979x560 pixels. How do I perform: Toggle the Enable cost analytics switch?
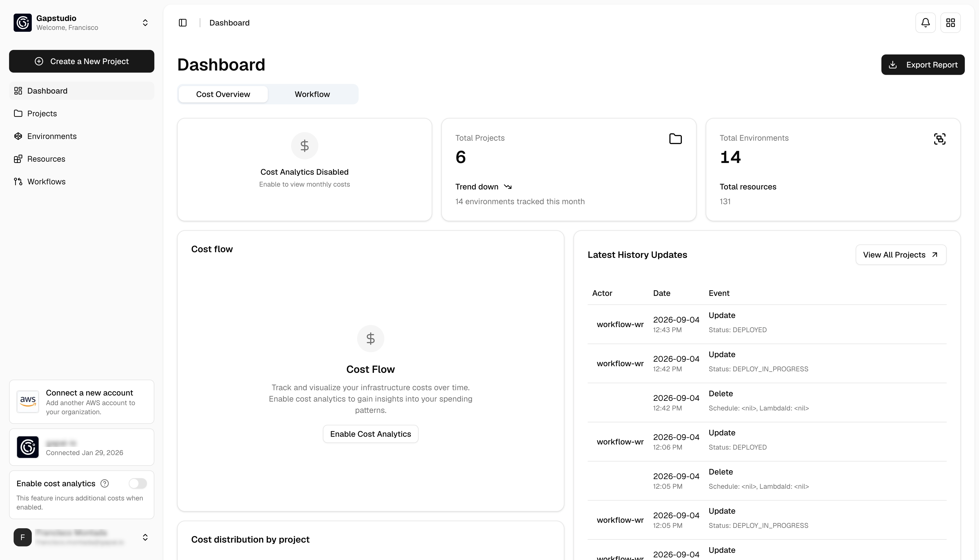138,483
